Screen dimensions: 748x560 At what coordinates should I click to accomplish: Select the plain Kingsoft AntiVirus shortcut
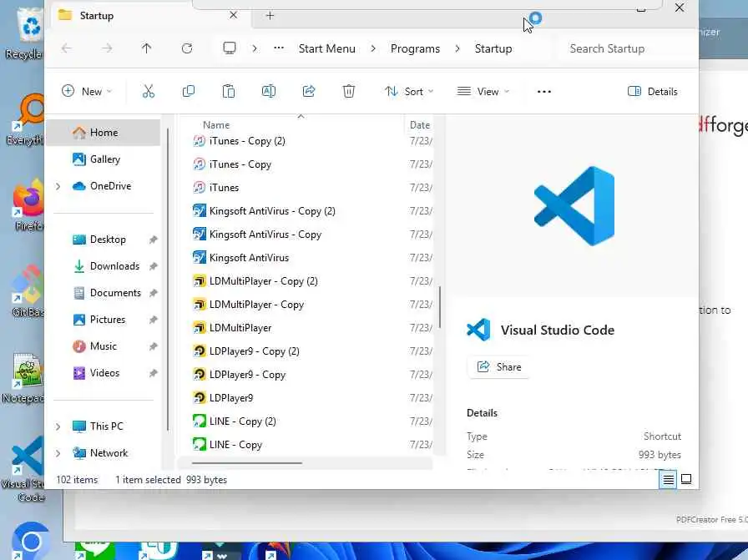click(x=249, y=258)
